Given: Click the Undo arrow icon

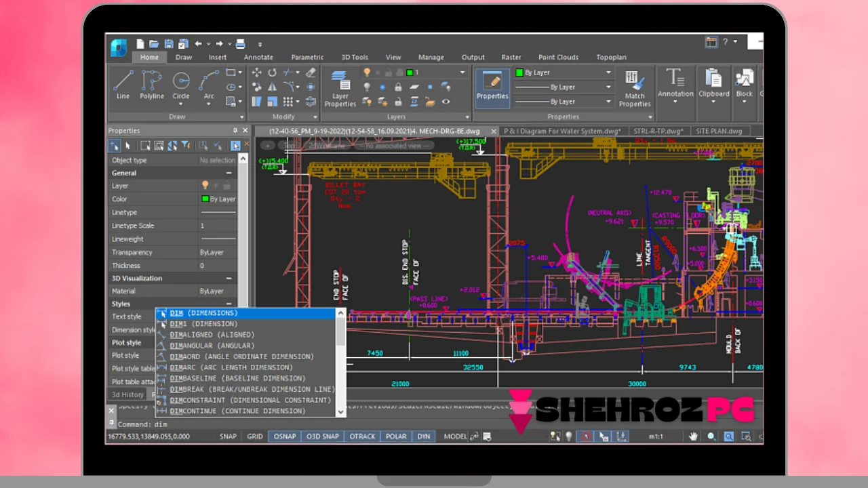Looking at the screenshot, I should point(199,43).
